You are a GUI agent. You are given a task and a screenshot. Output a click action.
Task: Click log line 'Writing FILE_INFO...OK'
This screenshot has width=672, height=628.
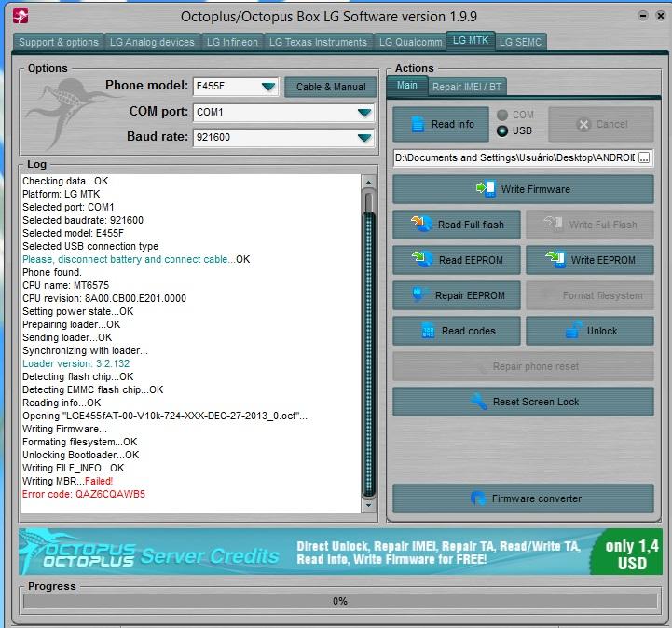click(x=73, y=468)
